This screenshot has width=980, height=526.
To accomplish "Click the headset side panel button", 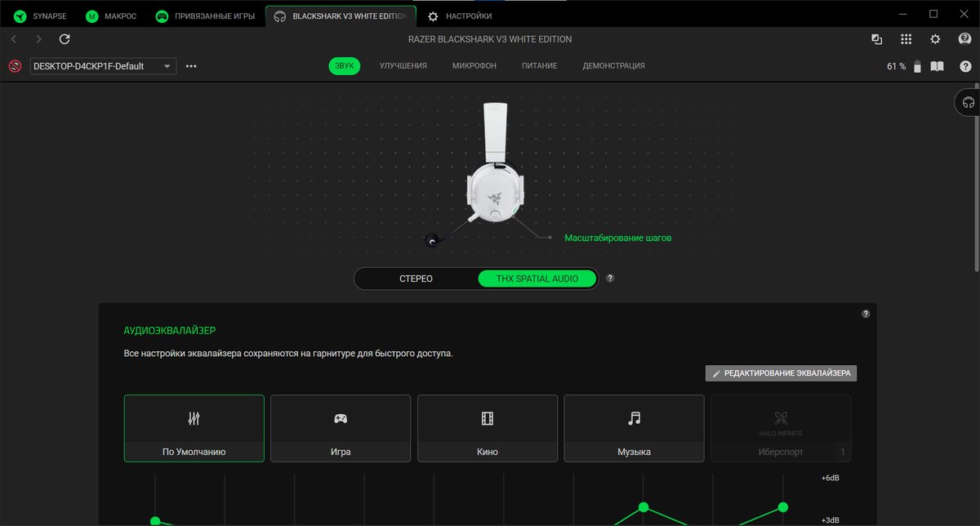I will tap(968, 103).
